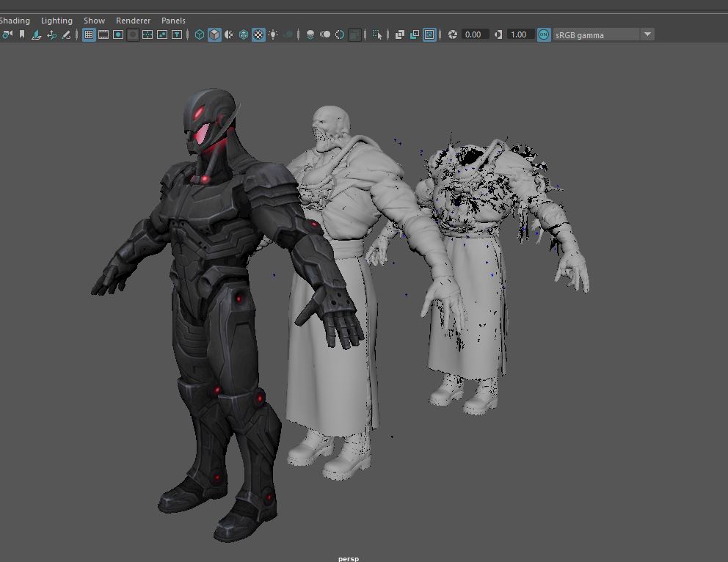Switch to smooth shade all cube
The width and height of the screenshot is (728, 562).
[x=214, y=34]
